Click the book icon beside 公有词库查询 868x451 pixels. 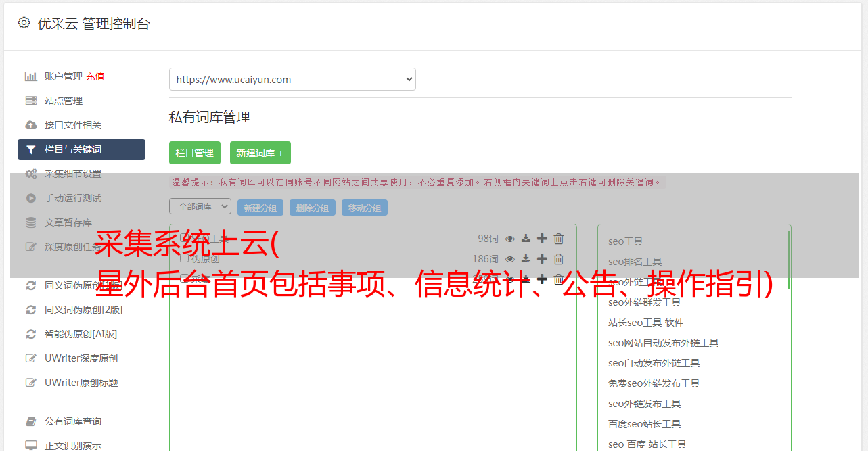31,421
